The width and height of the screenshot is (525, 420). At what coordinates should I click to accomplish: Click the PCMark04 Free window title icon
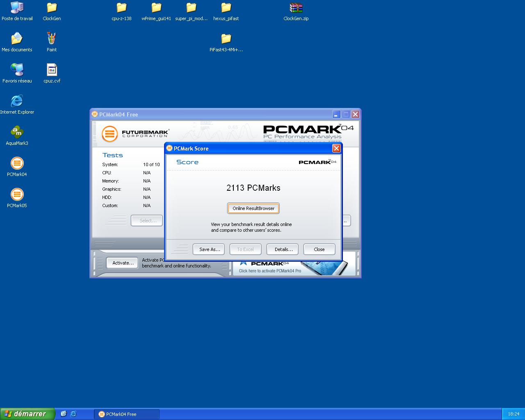tap(95, 114)
